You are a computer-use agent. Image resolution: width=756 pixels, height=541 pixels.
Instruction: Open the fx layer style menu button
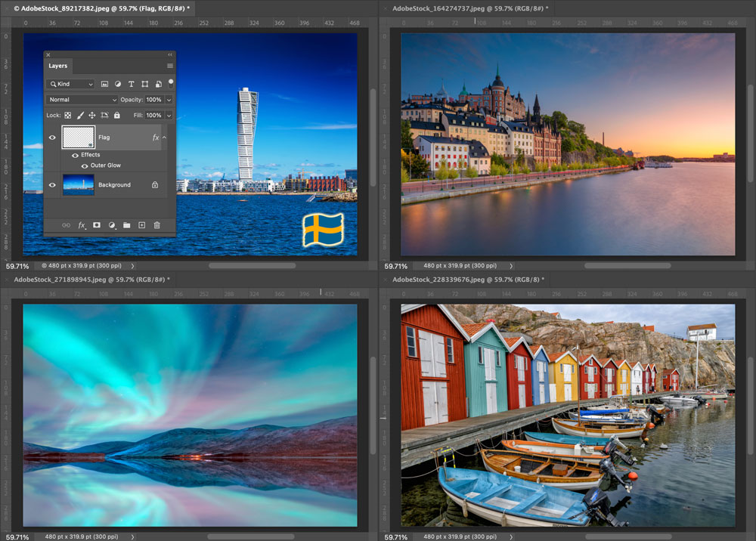click(x=82, y=225)
